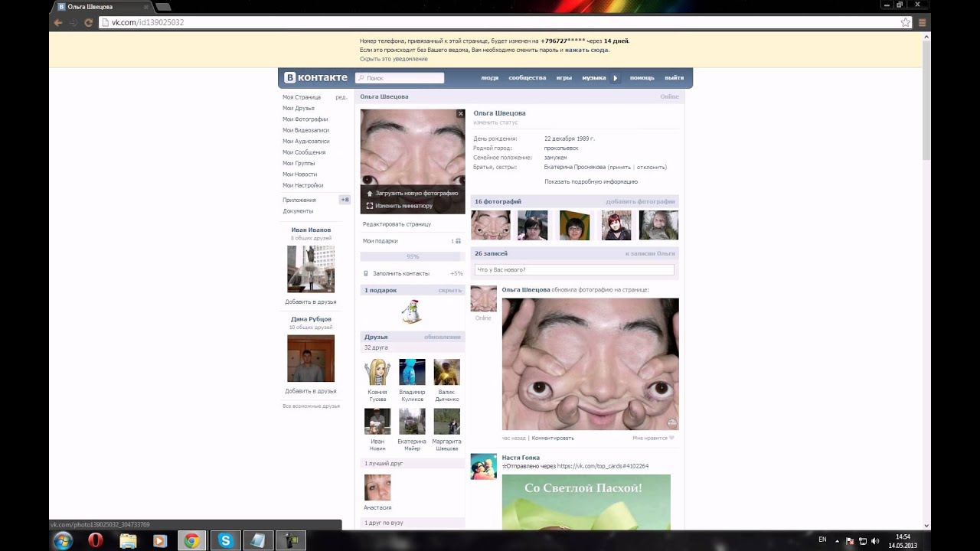Open media player taskbar icon
This screenshot has height=551, width=980.
tap(159, 541)
